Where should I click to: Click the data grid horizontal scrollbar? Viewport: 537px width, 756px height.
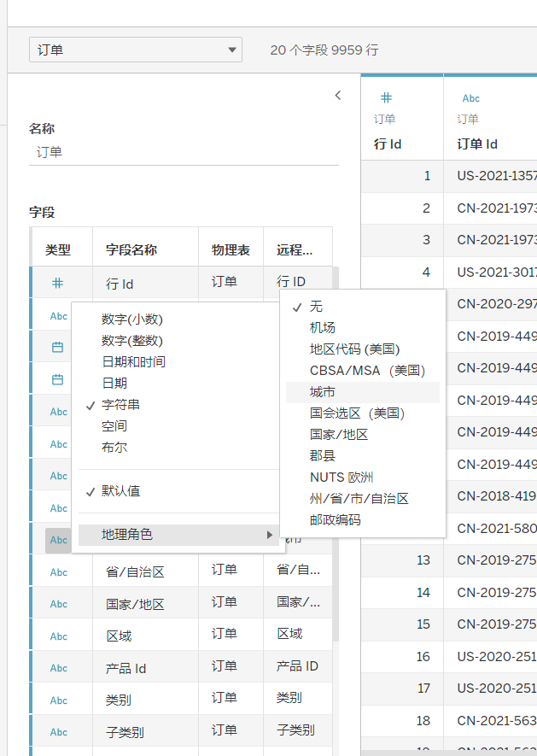(449, 753)
